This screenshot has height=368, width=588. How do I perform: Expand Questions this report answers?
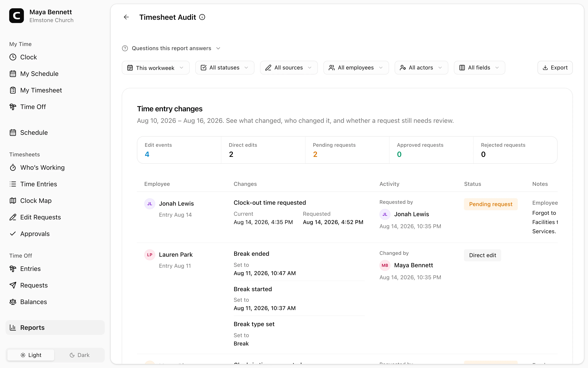click(x=171, y=48)
